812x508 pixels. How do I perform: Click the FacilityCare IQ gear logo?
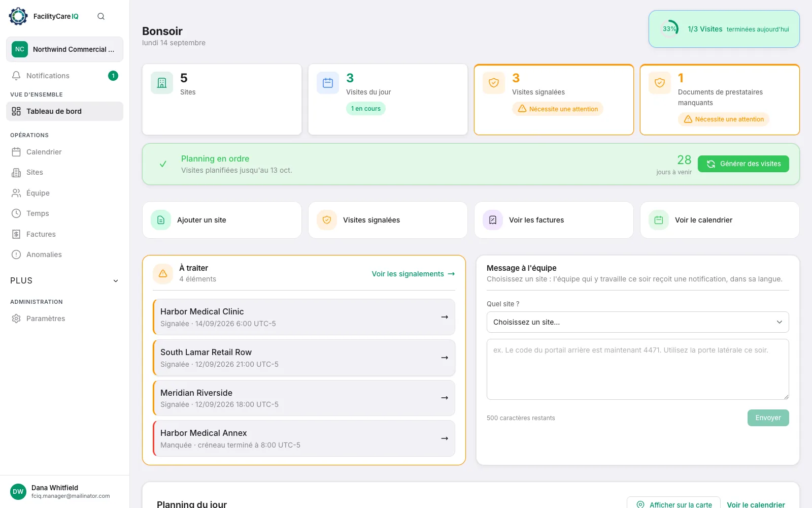point(18,16)
